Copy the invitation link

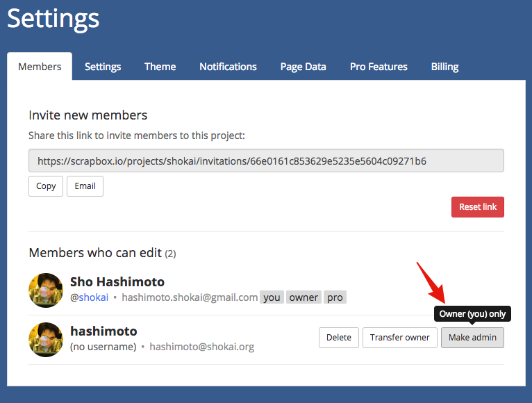point(46,186)
